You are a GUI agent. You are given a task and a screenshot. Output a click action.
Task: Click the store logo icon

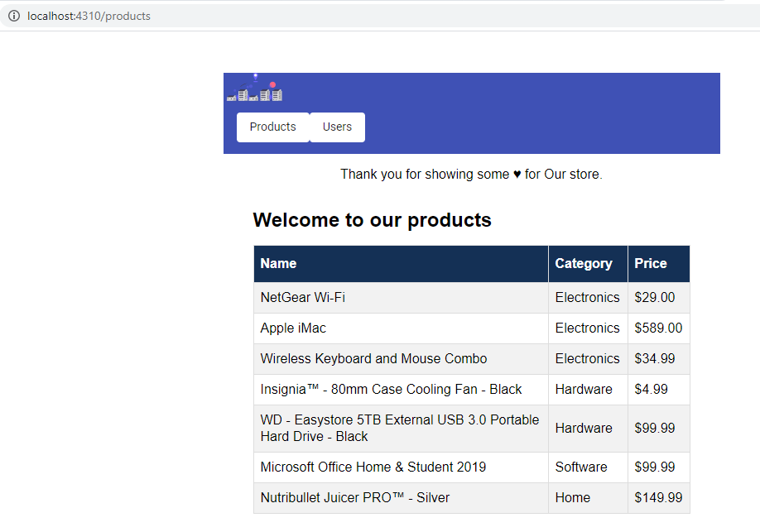click(255, 89)
